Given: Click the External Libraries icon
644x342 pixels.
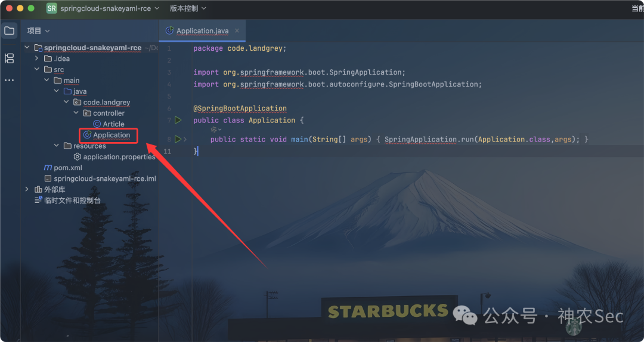Looking at the screenshot, I should (38, 189).
